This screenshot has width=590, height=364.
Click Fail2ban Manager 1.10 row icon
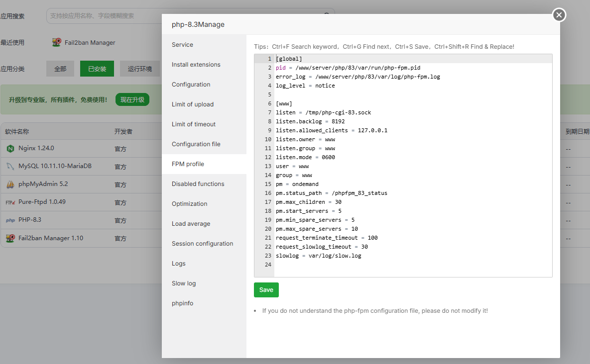click(x=10, y=238)
